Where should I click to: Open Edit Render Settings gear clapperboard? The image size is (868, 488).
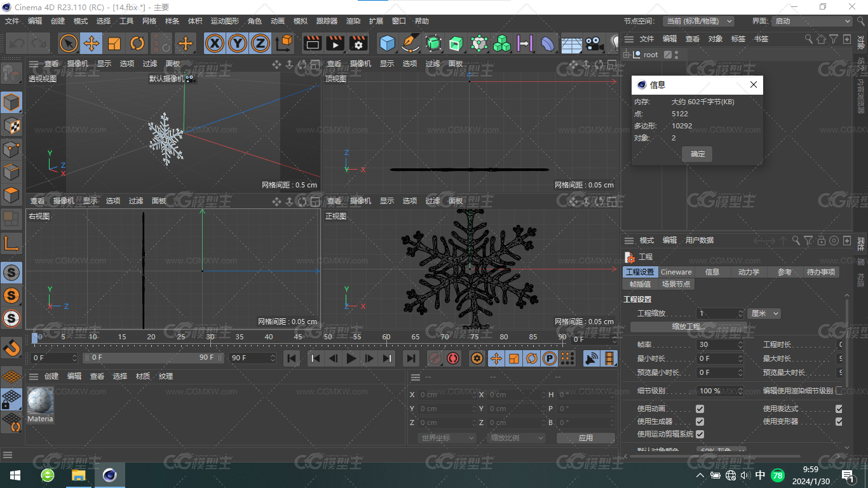tap(359, 43)
